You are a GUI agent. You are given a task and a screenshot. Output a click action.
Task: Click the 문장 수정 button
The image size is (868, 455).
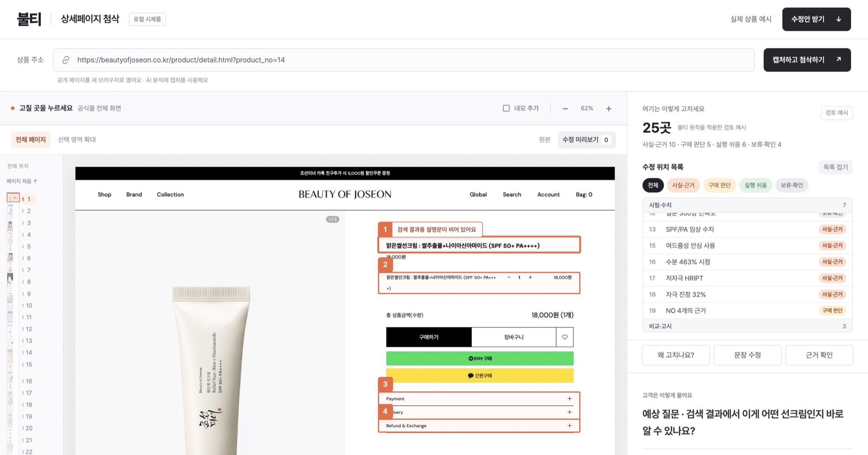(x=747, y=355)
